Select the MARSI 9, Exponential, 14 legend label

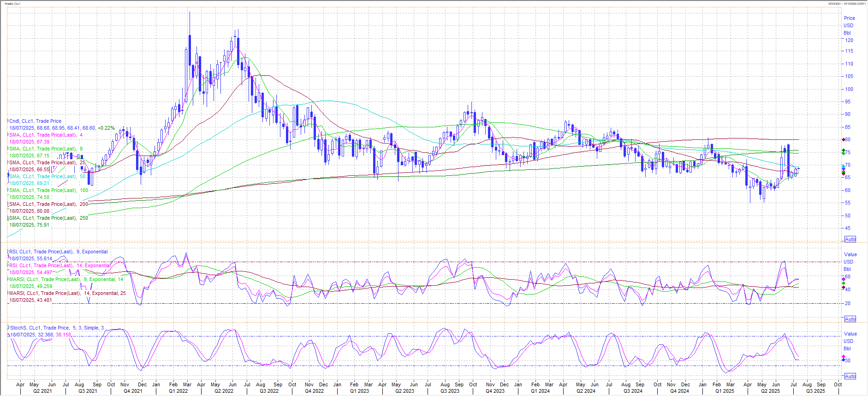point(66,279)
